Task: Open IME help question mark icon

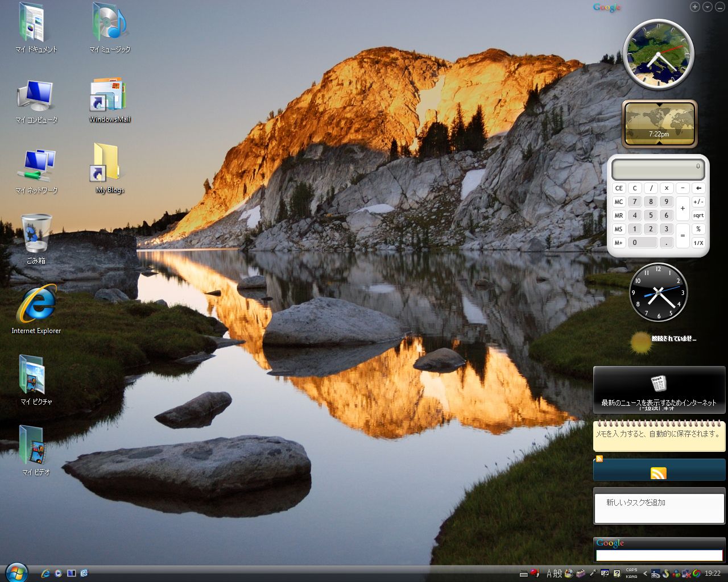Action: click(617, 573)
